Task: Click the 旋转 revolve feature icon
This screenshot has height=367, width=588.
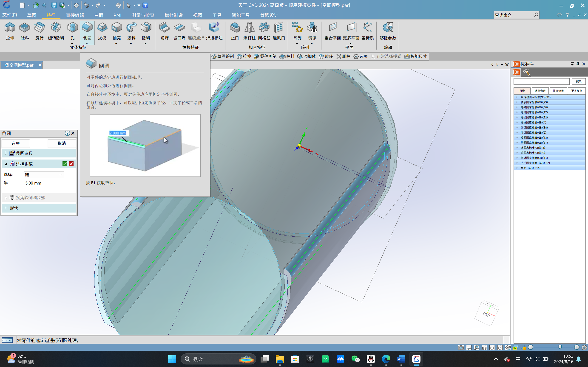Action: pyautogui.click(x=39, y=31)
